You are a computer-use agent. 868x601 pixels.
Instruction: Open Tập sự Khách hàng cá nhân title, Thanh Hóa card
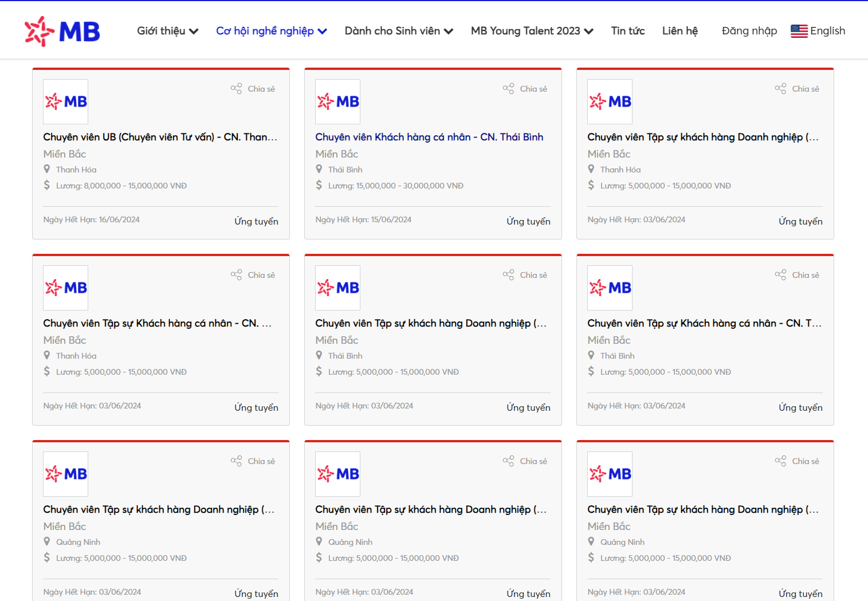158,323
